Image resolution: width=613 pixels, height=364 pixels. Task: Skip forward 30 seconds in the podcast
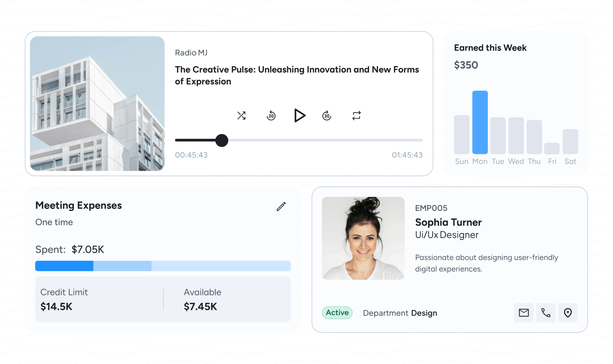(x=327, y=116)
